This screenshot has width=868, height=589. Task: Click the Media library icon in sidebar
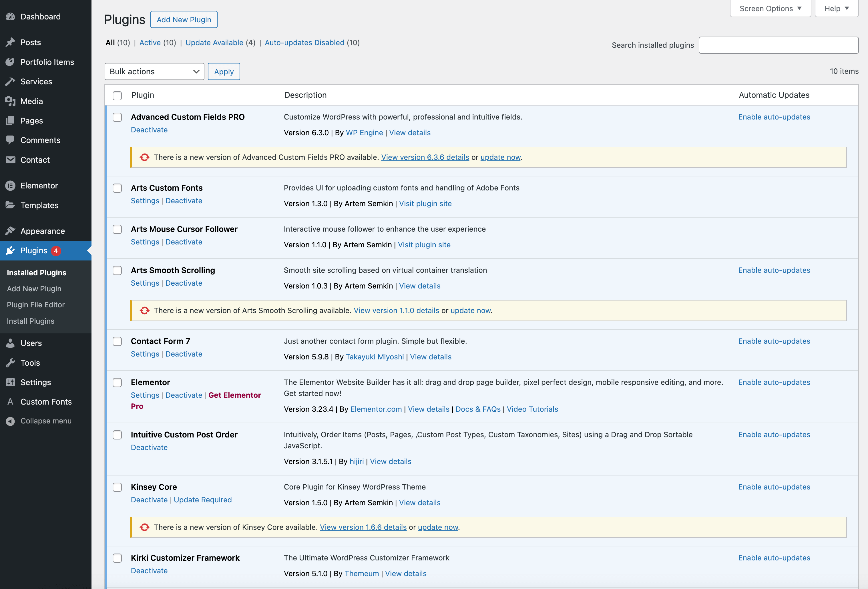[x=11, y=101]
